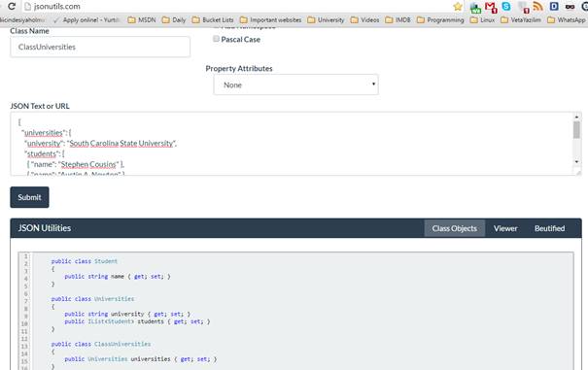Click inside the JSON Text or URL box

click(x=291, y=144)
